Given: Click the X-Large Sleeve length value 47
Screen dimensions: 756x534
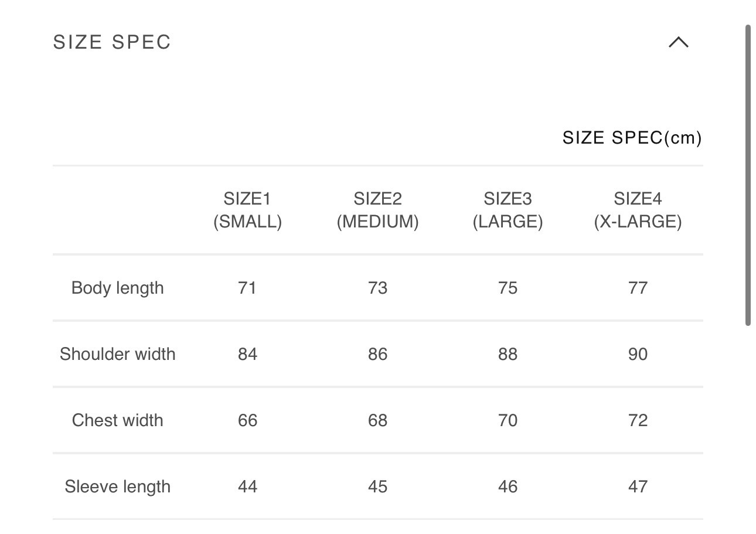Looking at the screenshot, I should coord(638,487).
